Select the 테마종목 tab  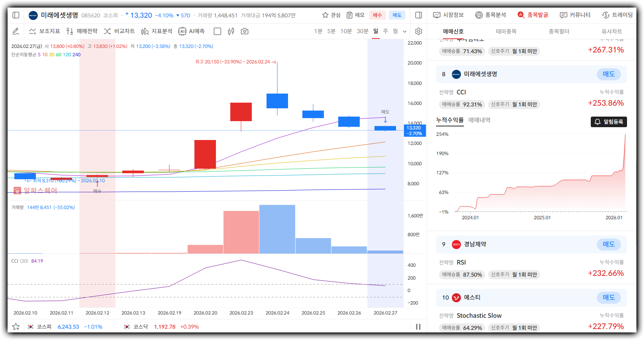506,32
